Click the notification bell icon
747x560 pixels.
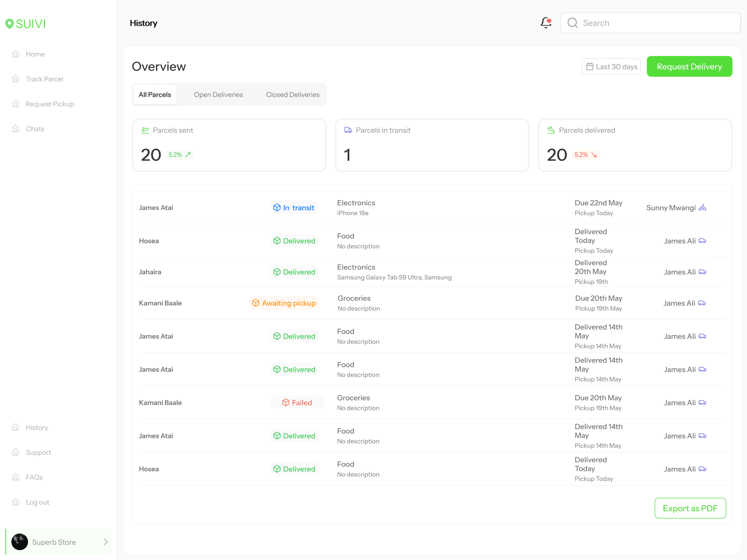tap(546, 23)
